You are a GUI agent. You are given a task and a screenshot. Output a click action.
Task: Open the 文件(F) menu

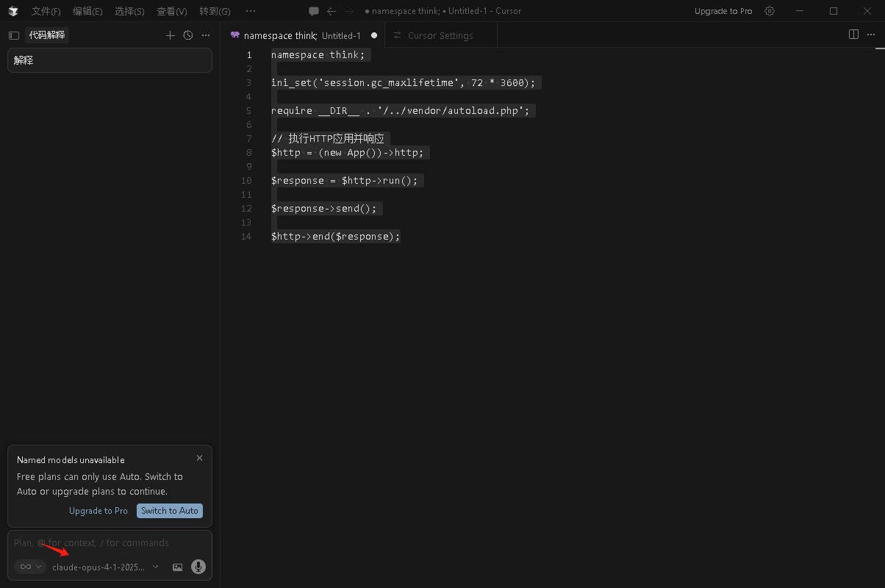(46, 11)
